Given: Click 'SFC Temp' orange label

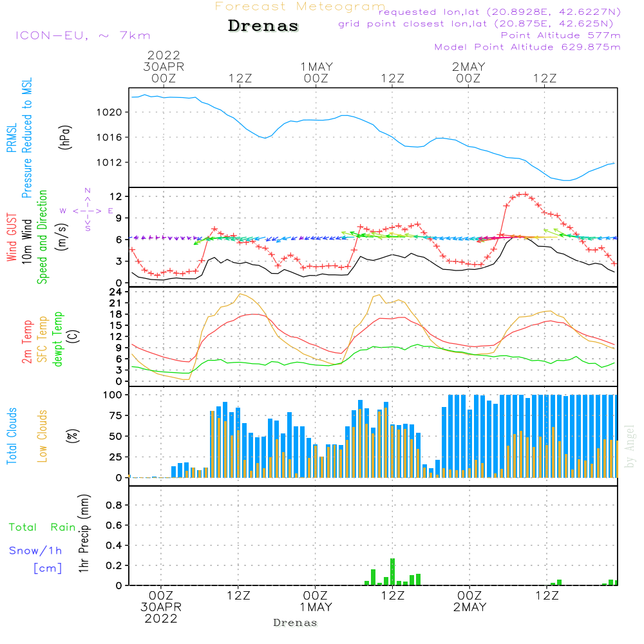Looking at the screenshot, I should click(43, 339).
